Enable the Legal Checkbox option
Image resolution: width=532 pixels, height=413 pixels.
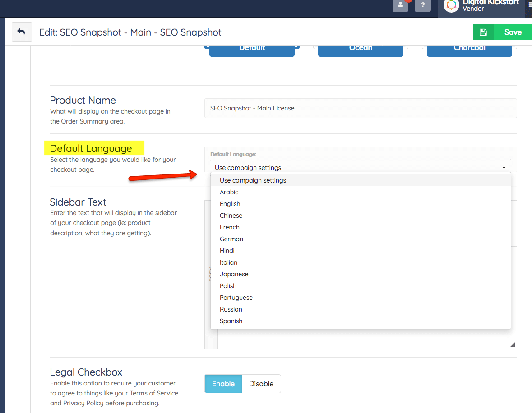coord(223,384)
